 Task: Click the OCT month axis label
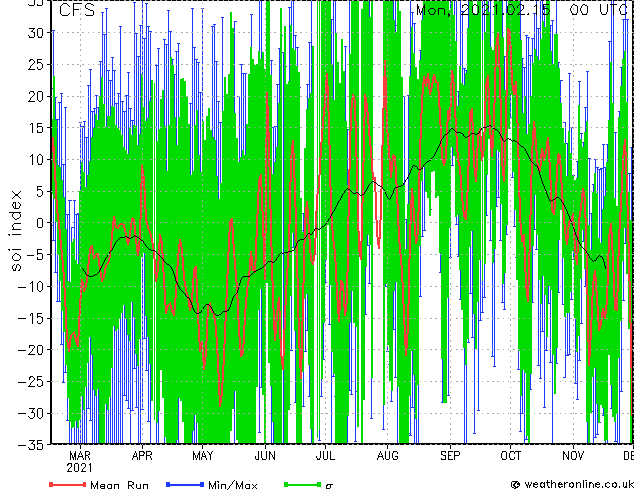pos(511,456)
